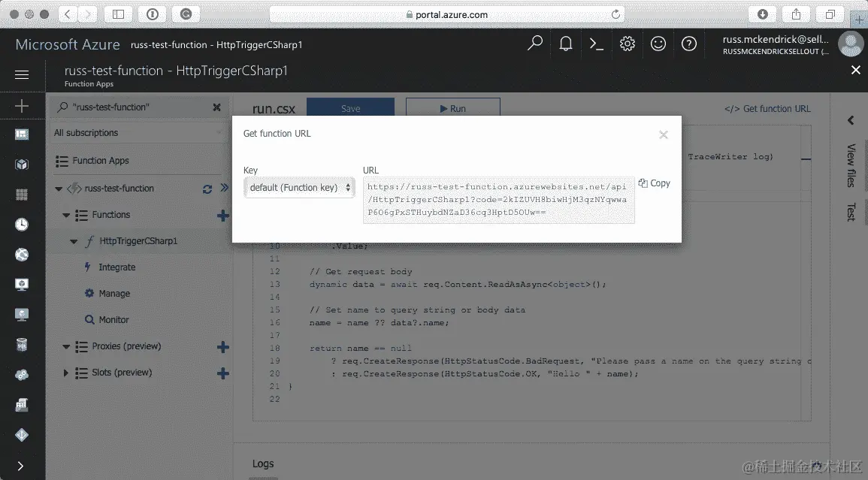The image size is (868, 480).
Task: Open the App Services globe icon in sidebar
Action: (22, 254)
